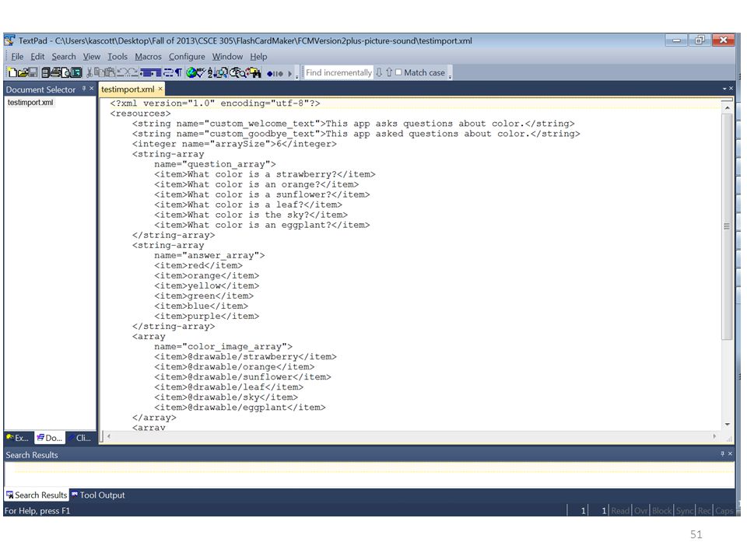Click the View in Web Browser globe icon

pyautogui.click(x=191, y=72)
